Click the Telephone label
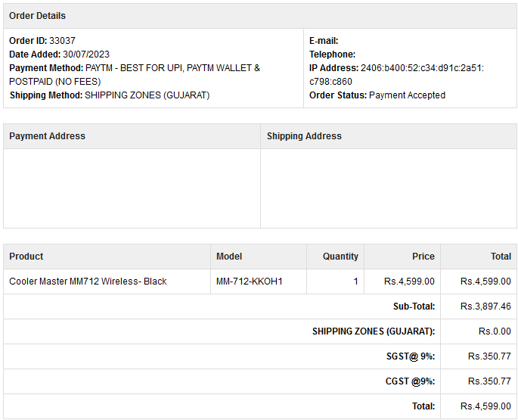This screenshot has width=518, height=420. click(x=332, y=54)
